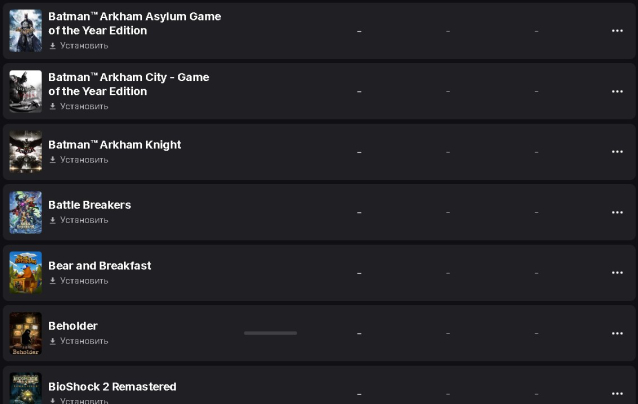Install Battle Breakers using Установить
The image size is (638, 404).
(79, 220)
